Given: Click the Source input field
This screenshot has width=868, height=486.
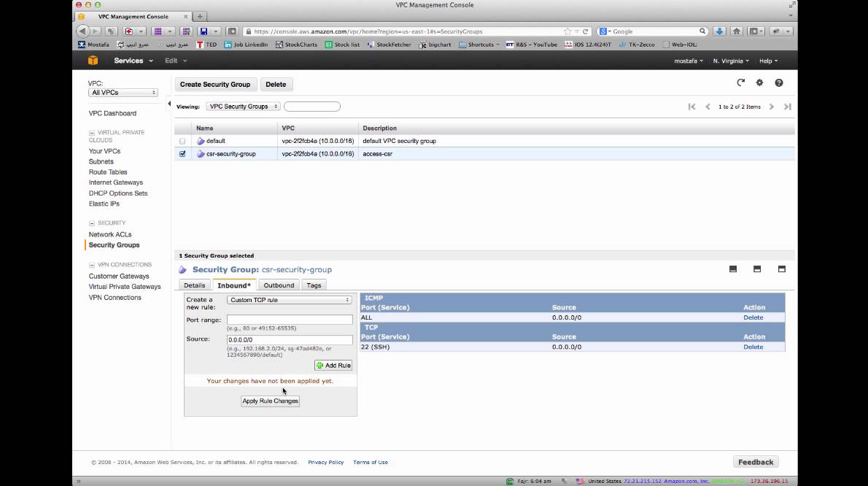Looking at the screenshot, I should (290, 340).
